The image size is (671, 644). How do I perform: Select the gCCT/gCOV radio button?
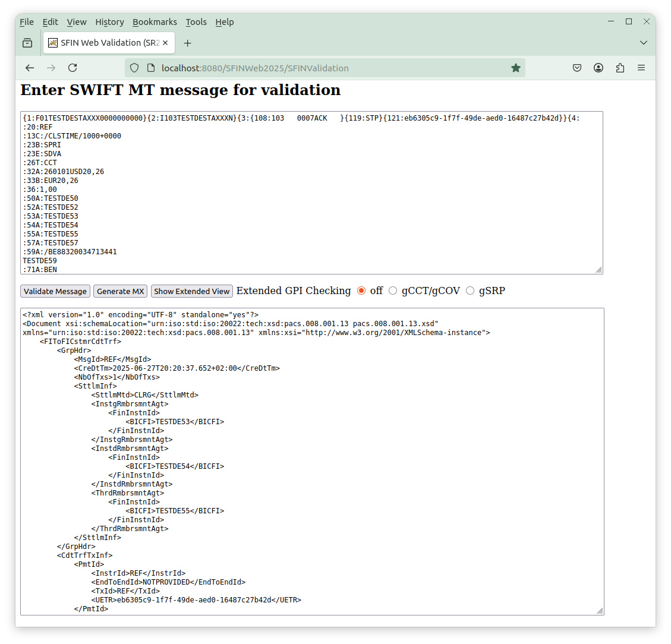[x=393, y=291]
